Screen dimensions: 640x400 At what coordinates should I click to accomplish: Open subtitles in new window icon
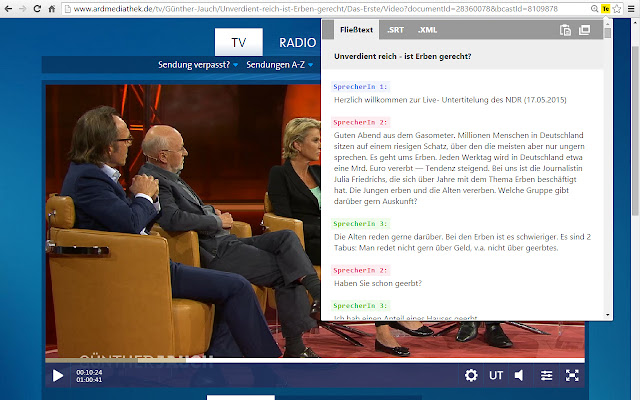(x=589, y=31)
